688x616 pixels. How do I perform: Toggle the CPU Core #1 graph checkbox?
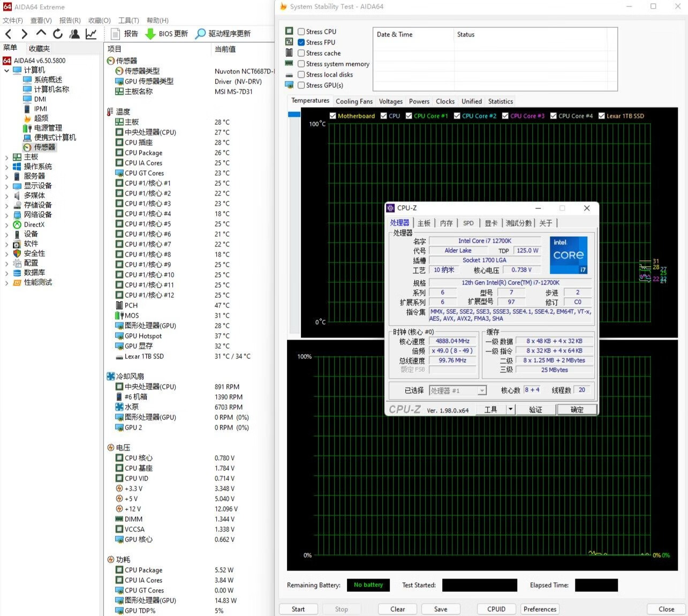coord(409,116)
